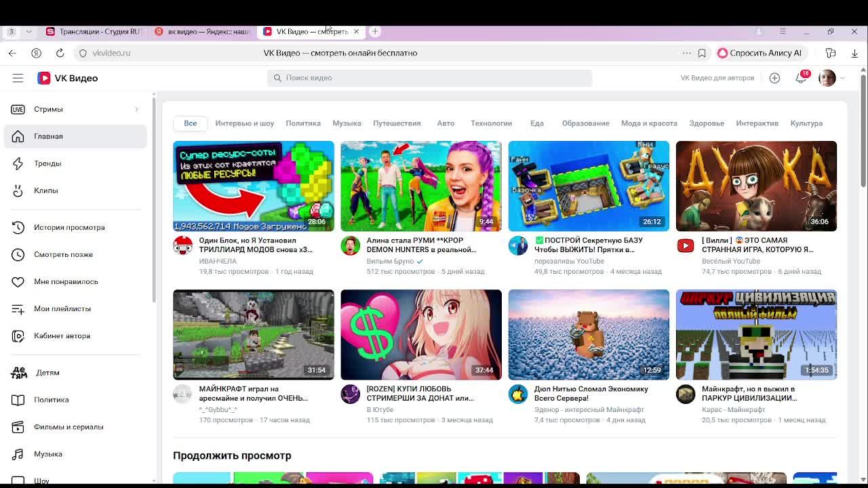The height and width of the screenshot is (488, 868).
Task: Click the Yandex home icon in toolbar
Action: [36, 53]
